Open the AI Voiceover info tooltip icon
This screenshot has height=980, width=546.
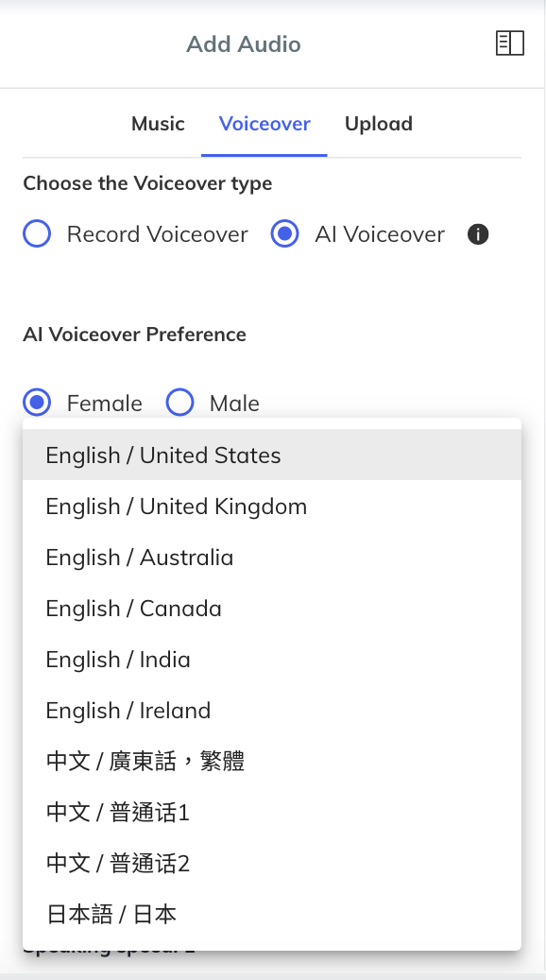coord(478,234)
